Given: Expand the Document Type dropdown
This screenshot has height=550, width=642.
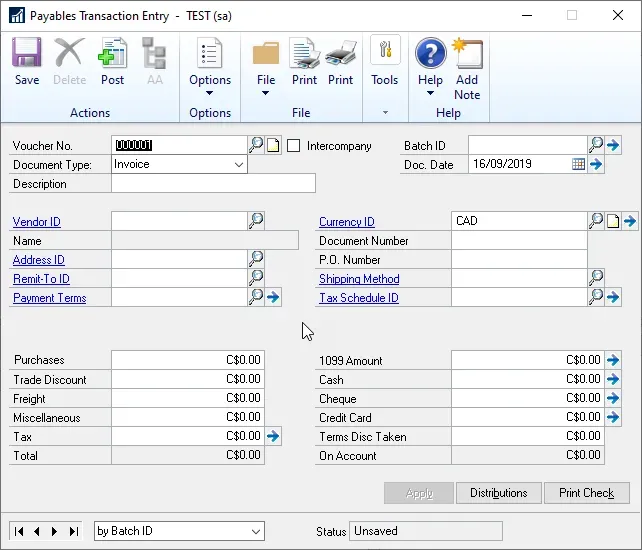Looking at the screenshot, I should click(238, 164).
